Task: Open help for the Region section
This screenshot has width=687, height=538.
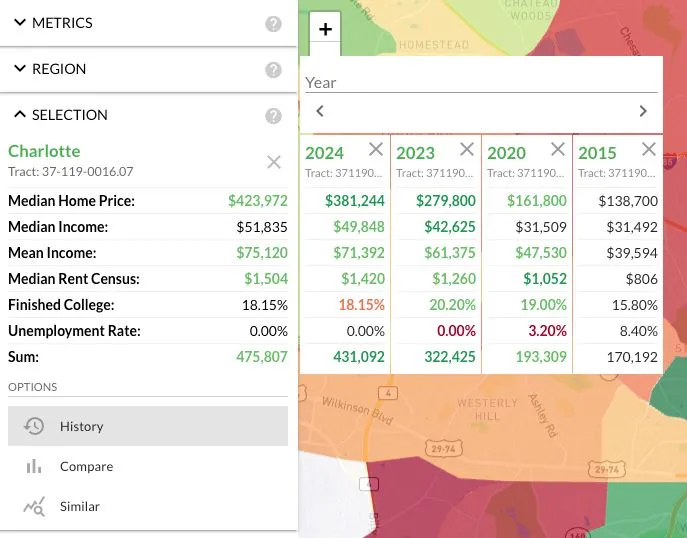Action: click(x=273, y=70)
